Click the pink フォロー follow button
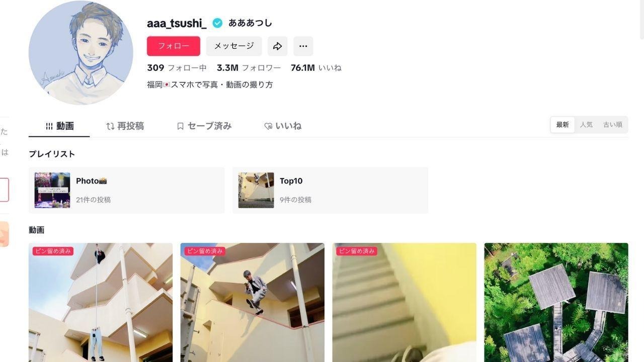This screenshot has height=362, width=644. (174, 46)
